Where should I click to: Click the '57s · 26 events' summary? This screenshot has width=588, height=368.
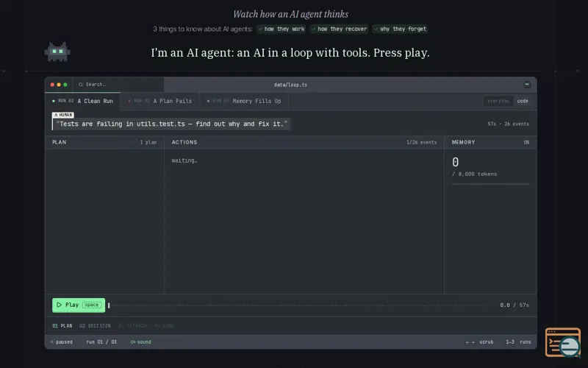tap(508, 124)
